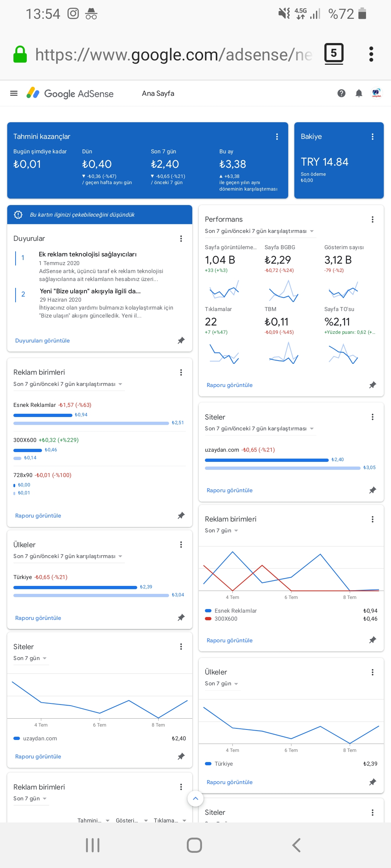The width and height of the screenshot is (391, 868).
Task: Open announcement Ek reklam teknolojisi sağlayıcıları
Action: pos(88,254)
